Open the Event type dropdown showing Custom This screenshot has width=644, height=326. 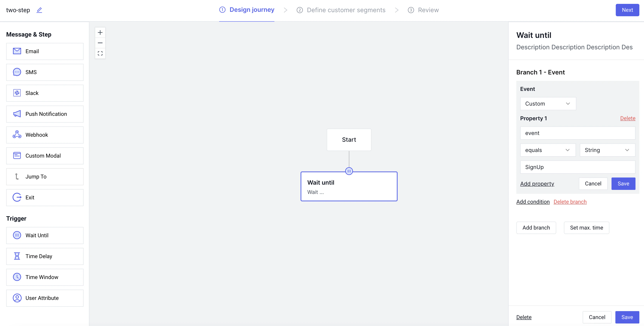tap(548, 103)
